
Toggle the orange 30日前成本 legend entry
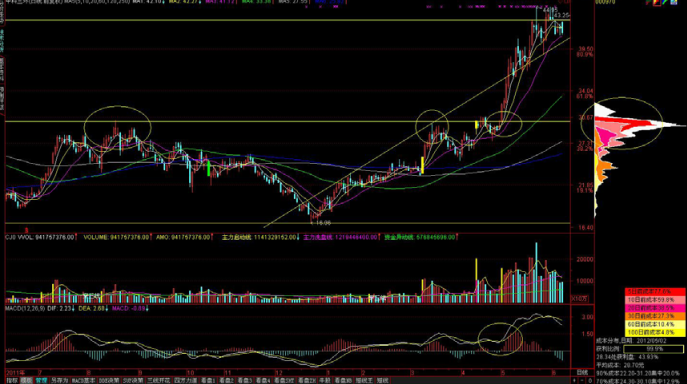pos(655,316)
